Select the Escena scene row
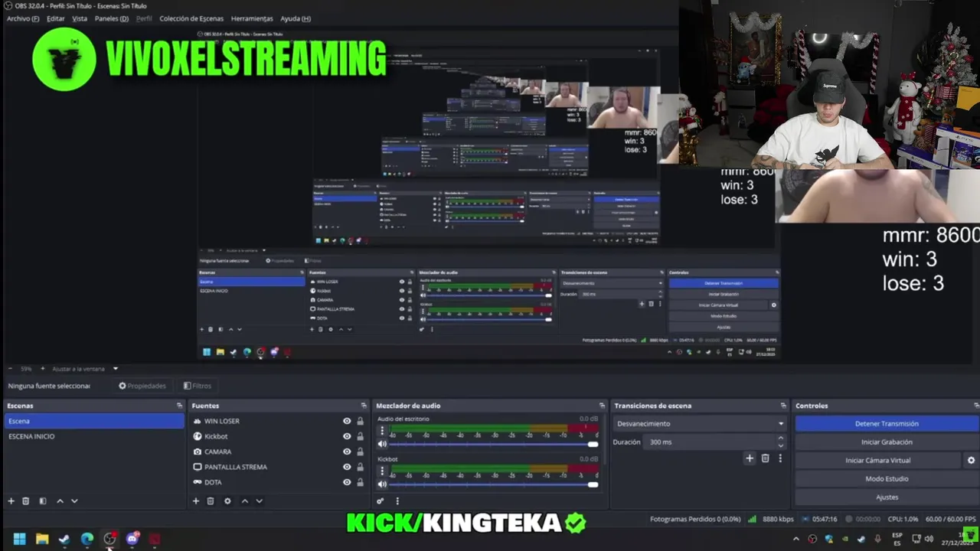980x551 pixels. 93,421
